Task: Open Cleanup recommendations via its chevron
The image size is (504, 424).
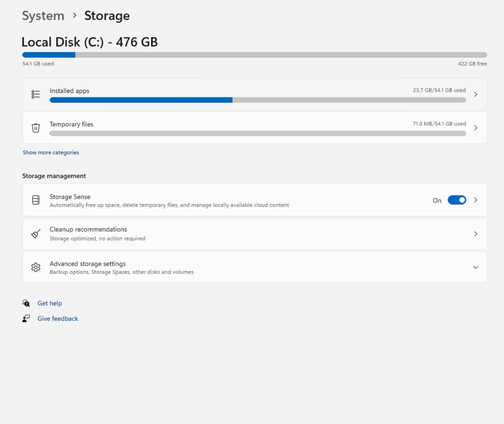Action: (x=476, y=234)
